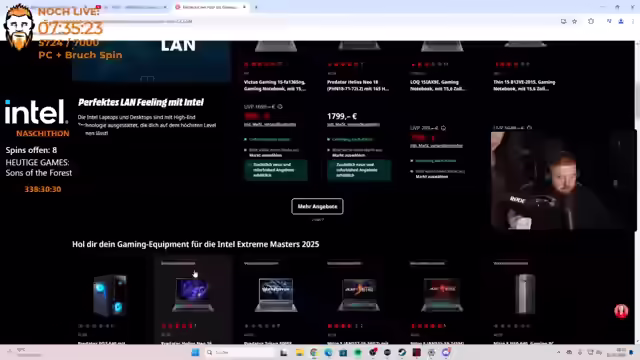The width and height of the screenshot is (640, 360).
Task: Open the weather widget on the taskbar
Action: pos(24,352)
